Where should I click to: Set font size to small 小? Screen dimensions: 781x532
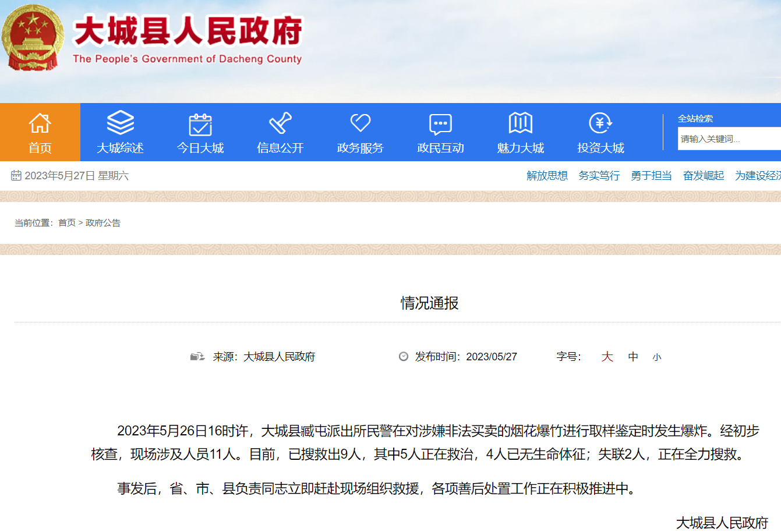657,357
